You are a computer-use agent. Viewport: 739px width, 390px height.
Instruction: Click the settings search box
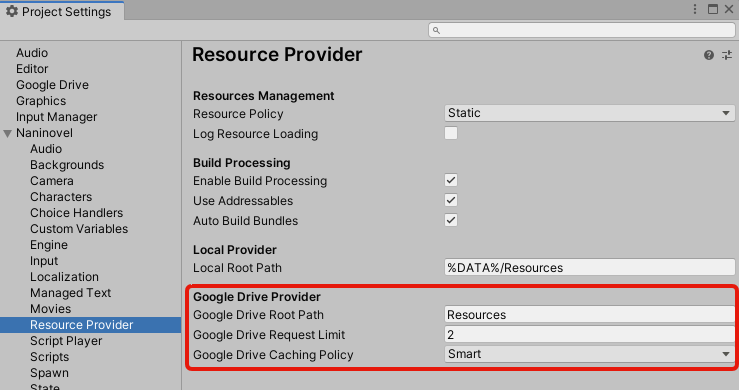coord(582,30)
